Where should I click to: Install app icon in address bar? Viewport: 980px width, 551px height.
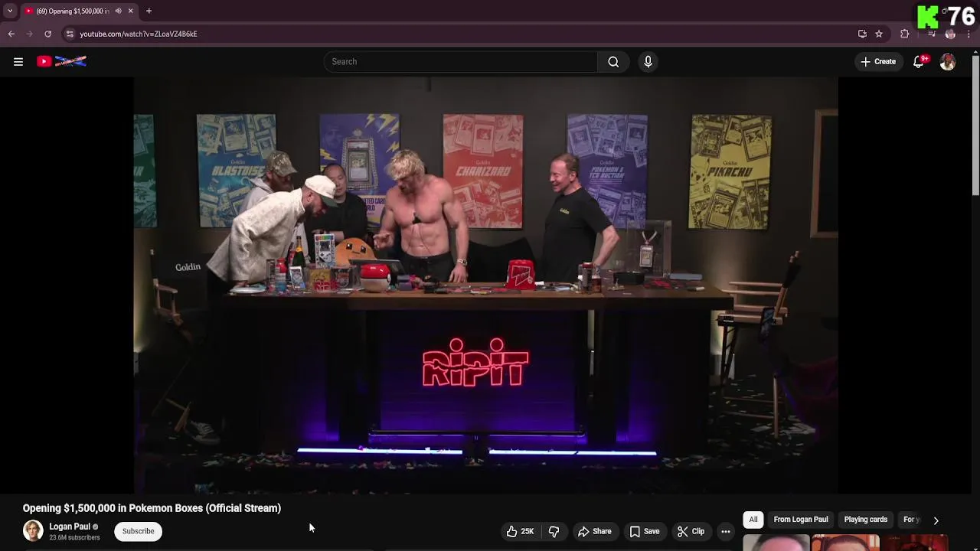click(x=862, y=34)
